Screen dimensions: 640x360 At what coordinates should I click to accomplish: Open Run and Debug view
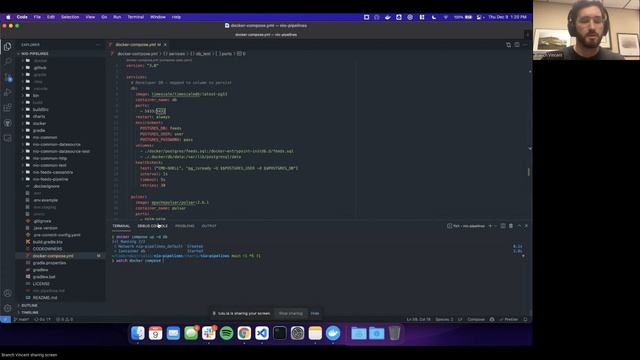coord(7,92)
